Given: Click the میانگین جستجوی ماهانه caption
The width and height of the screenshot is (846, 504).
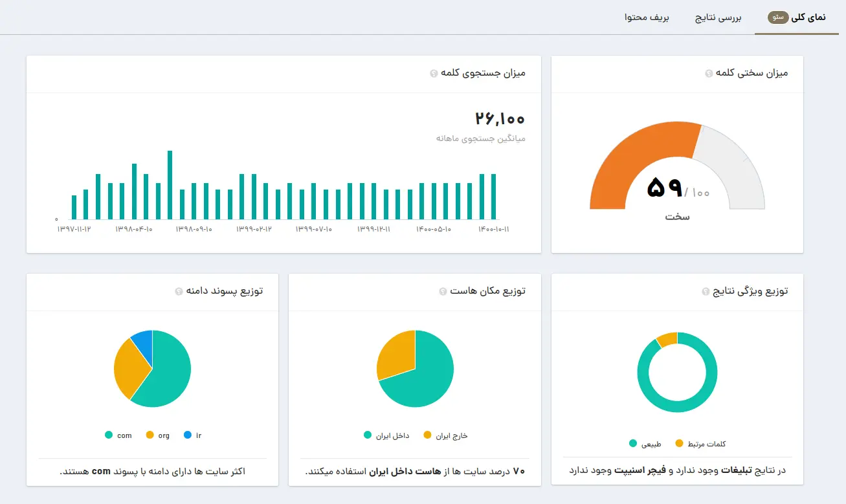Looking at the screenshot, I should tap(480, 138).
